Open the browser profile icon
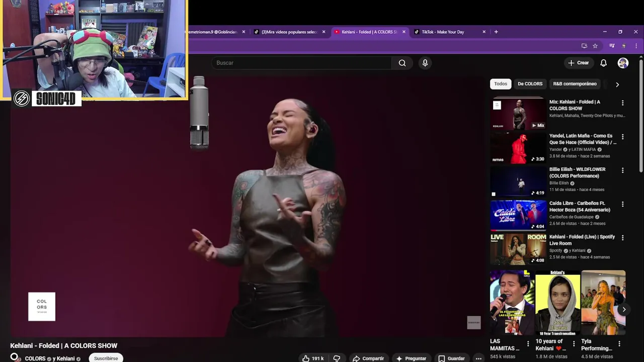 tap(624, 46)
